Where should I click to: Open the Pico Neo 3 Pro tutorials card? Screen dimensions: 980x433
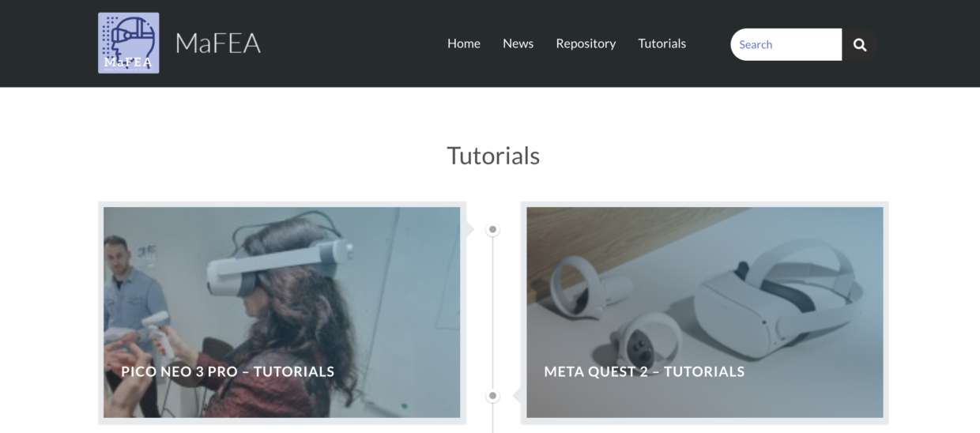282,312
